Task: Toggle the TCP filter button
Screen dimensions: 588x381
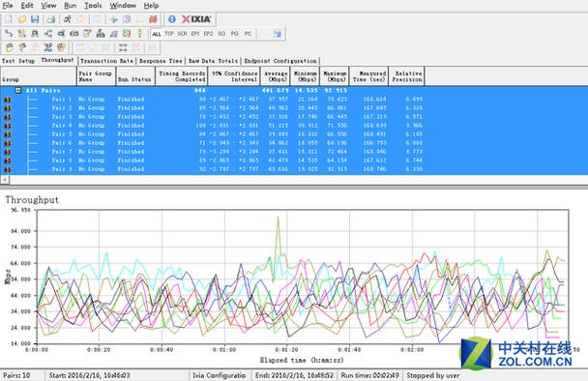Action: (169, 34)
